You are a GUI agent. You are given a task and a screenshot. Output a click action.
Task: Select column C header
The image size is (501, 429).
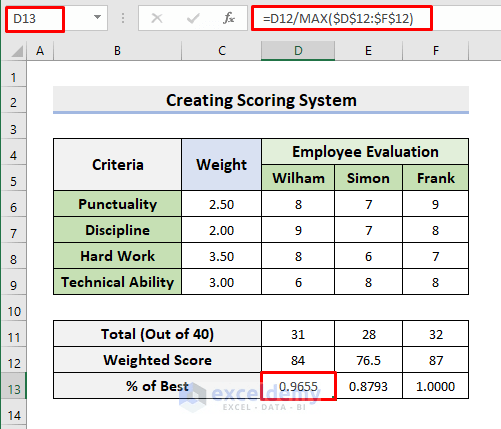coord(222,51)
